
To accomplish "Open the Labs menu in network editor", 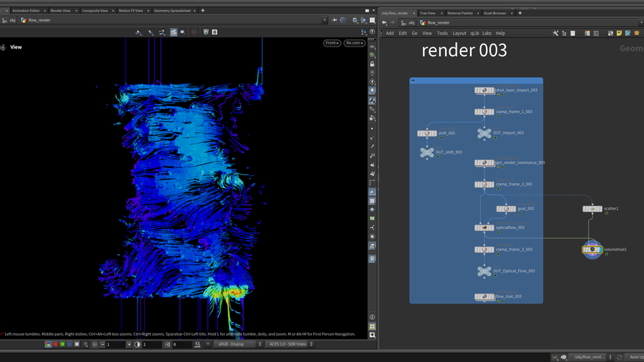I will pos(487,33).
